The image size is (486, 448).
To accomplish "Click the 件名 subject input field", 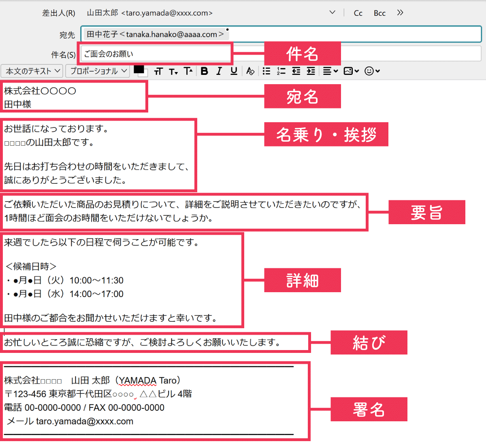I will click(x=154, y=54).
